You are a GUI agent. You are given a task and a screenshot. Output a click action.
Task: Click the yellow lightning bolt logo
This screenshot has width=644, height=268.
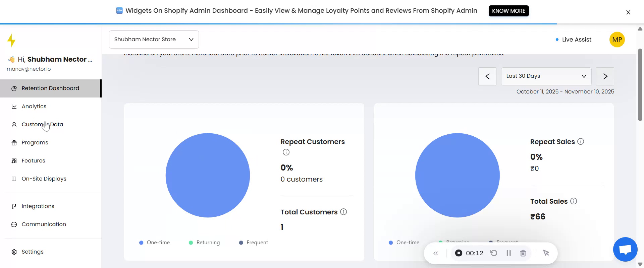point(11,41)
